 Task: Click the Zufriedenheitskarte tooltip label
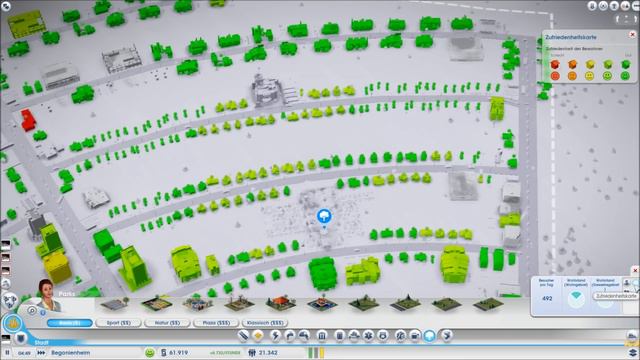pos(616,296)
